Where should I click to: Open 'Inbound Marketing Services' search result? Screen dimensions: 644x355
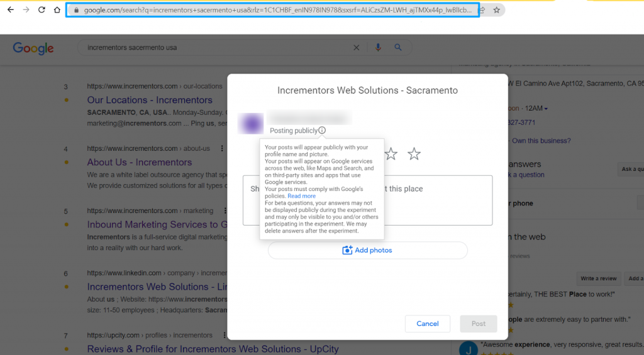click(157, 224)
